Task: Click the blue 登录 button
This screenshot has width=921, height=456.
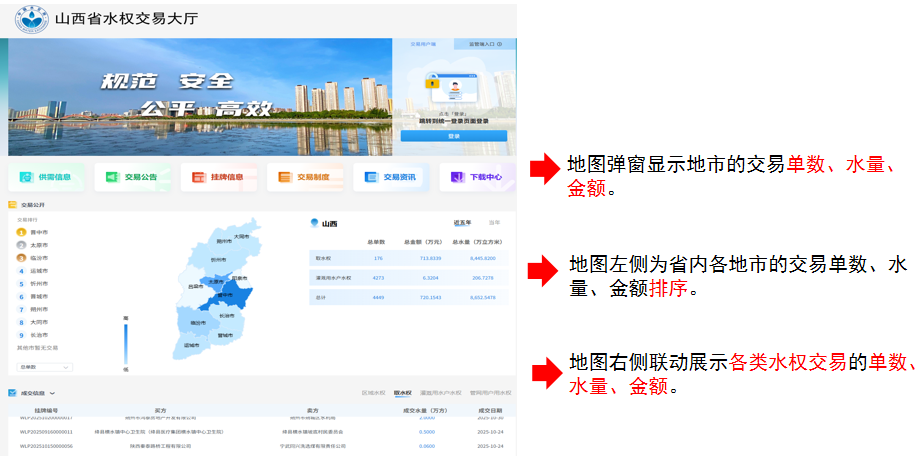Action: click(453, 135)
